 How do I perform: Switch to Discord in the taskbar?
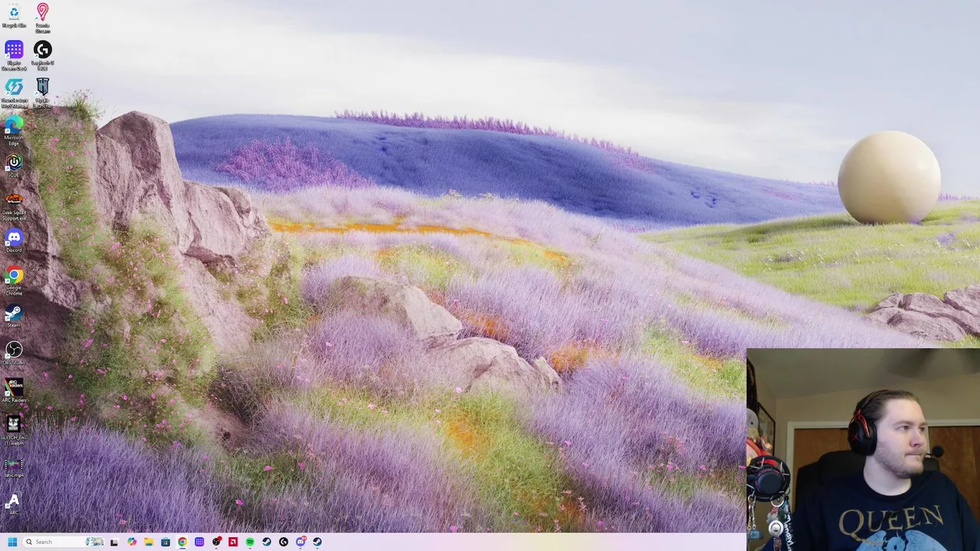click(301, 542)
